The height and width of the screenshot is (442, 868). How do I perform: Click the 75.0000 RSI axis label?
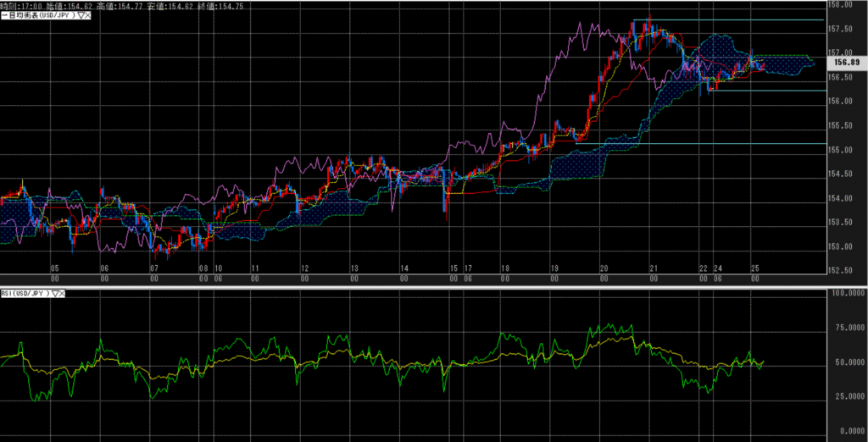tap(845, 327)
